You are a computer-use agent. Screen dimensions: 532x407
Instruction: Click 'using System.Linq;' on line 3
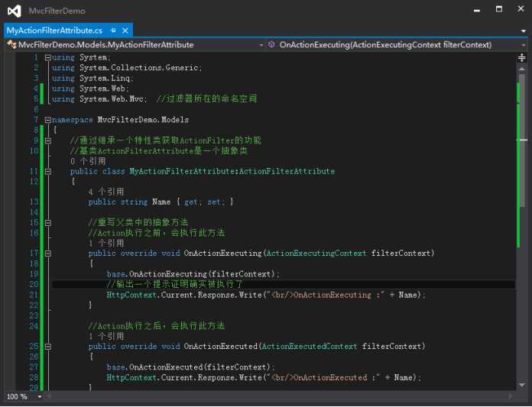coord(92,79)
